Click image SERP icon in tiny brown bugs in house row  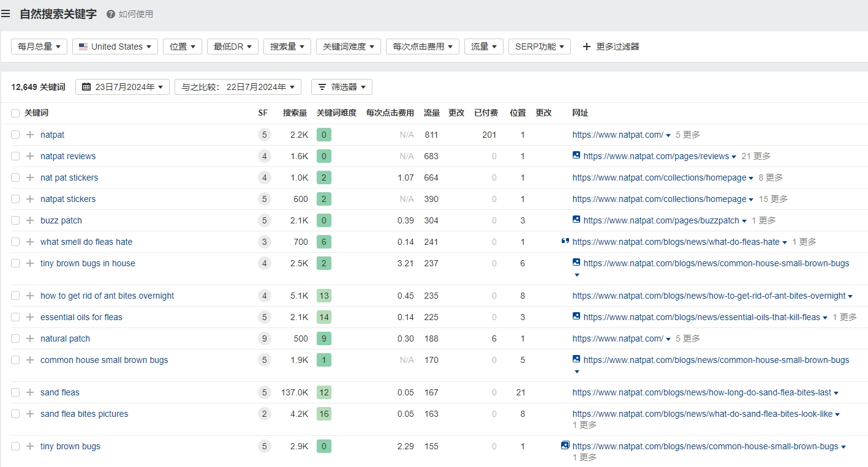coord(576,263)
